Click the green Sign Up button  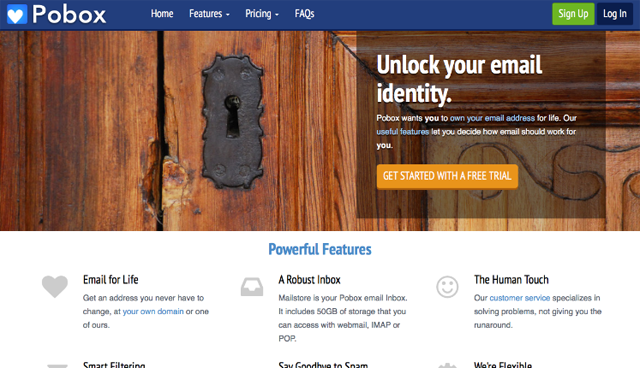click(x=573, y=14)
